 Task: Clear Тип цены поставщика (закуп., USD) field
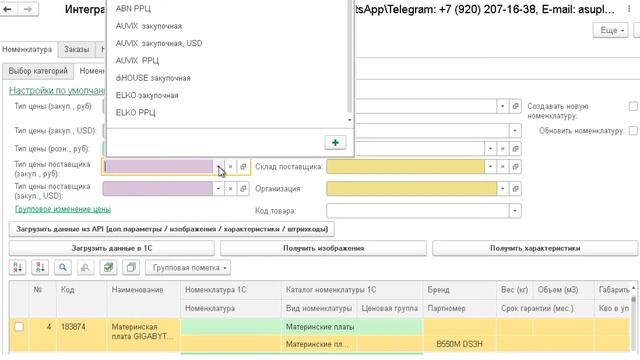[230, 189]
